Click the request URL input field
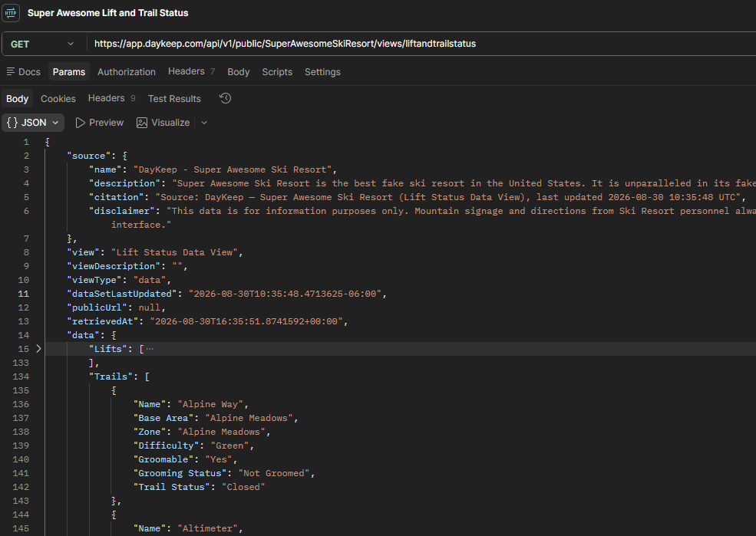This screenshot has width=756, height=536. (422, 44)
